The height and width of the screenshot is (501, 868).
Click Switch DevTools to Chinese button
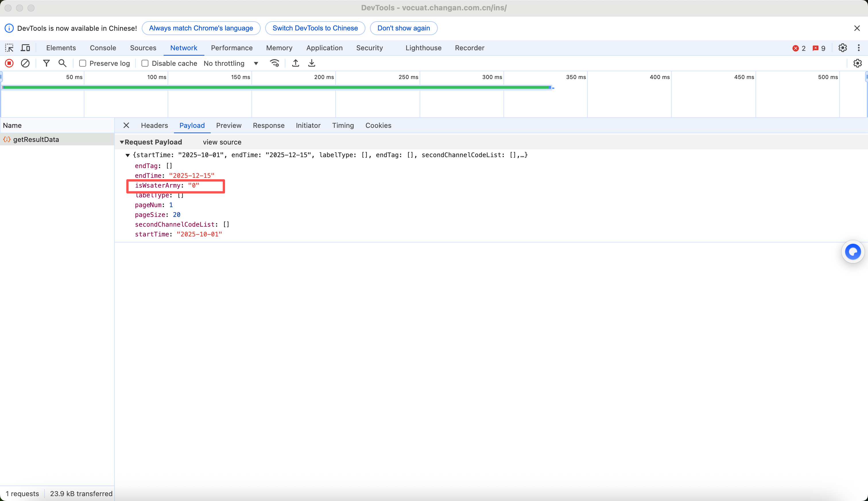click(315, 28)
